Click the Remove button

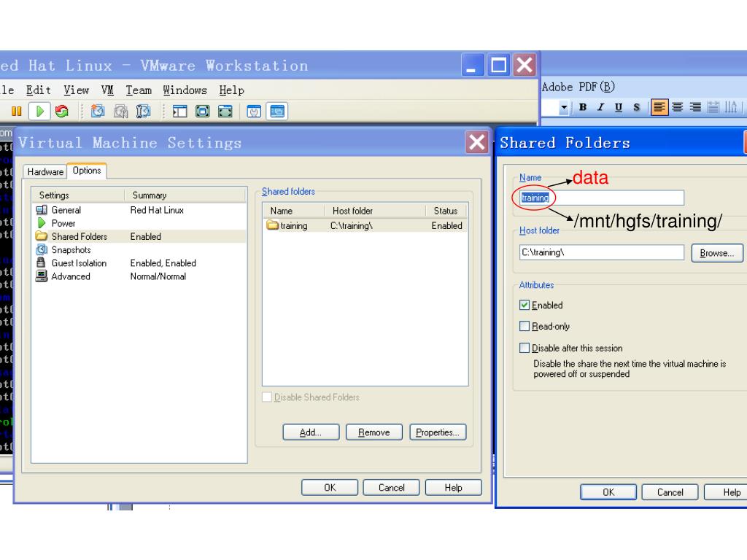tap(374, 432)
